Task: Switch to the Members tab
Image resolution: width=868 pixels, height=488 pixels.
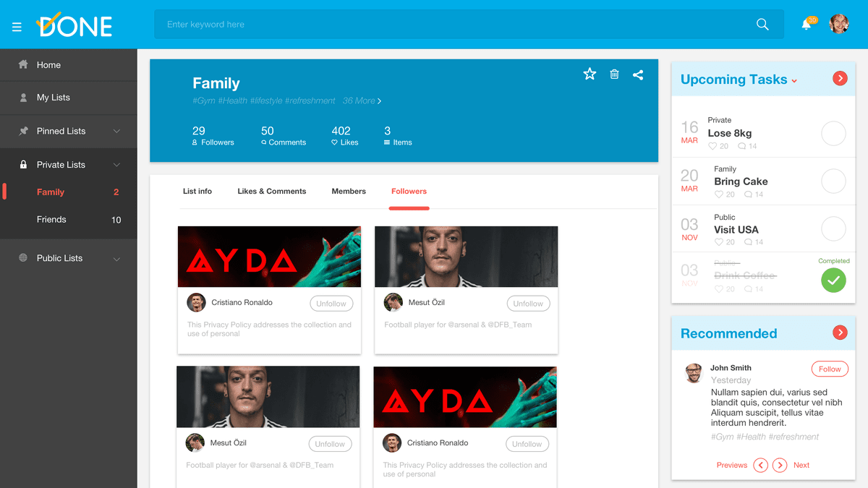Action: [349, 192]
